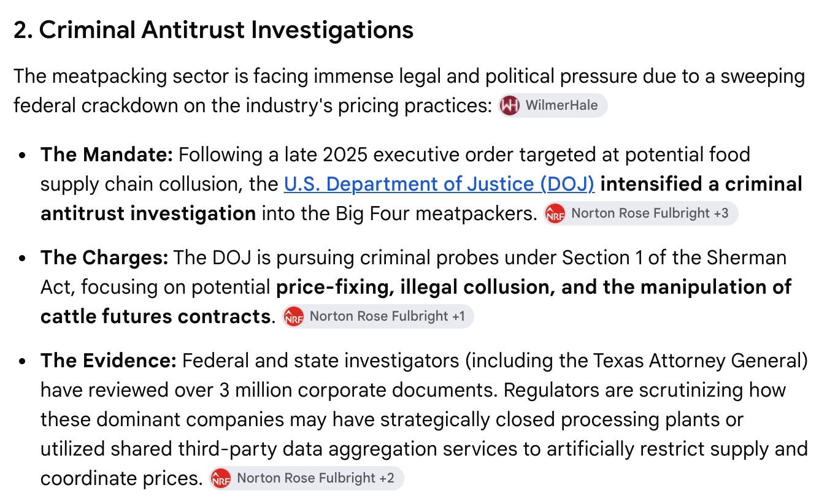
Task: Open the WilmerHale source chip
Action: 553,105
